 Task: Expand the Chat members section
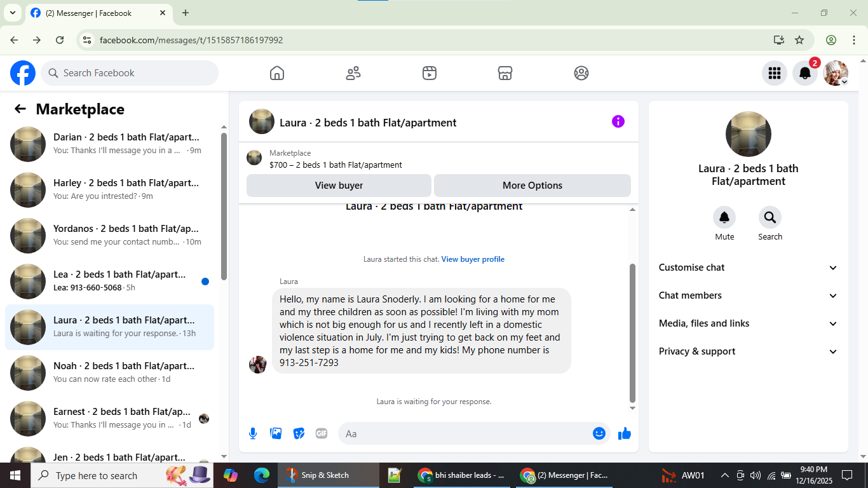point(749,295)
